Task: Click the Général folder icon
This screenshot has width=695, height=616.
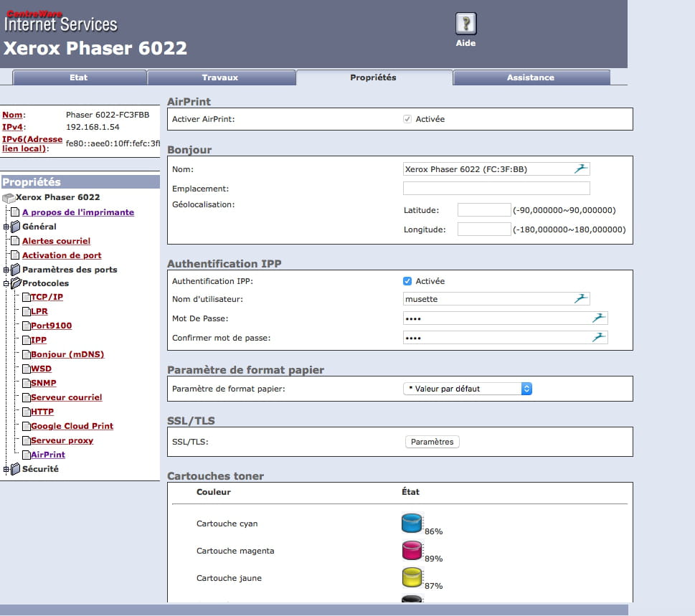Action: click(16, 227)
